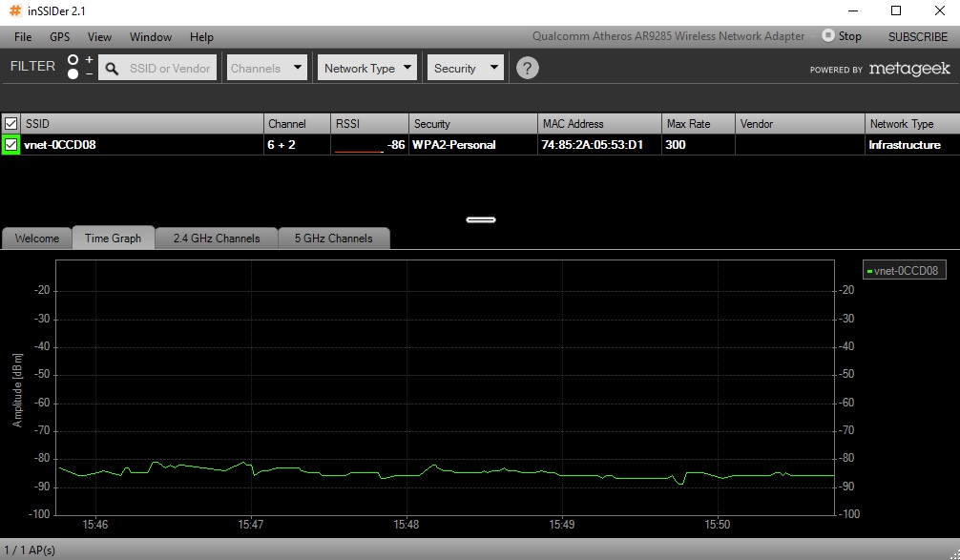Click the filter help question mark icon
The image size is (960, 560).
(527, 68)
